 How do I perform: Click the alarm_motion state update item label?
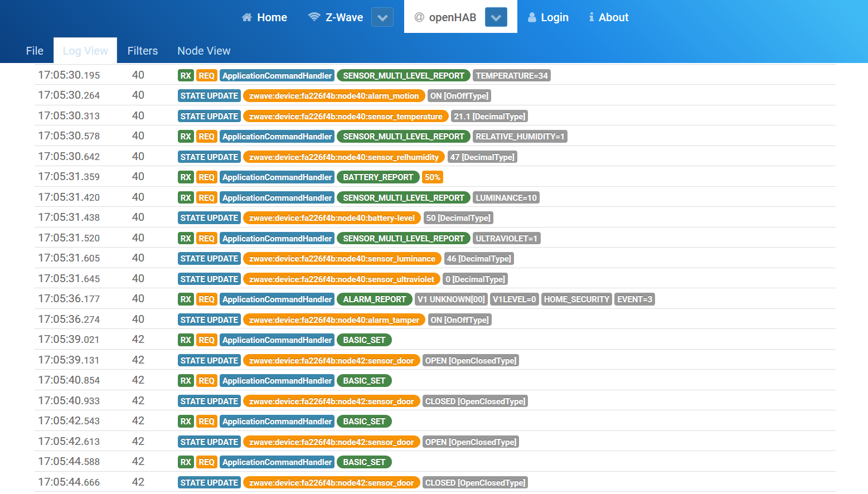point(333,96)
